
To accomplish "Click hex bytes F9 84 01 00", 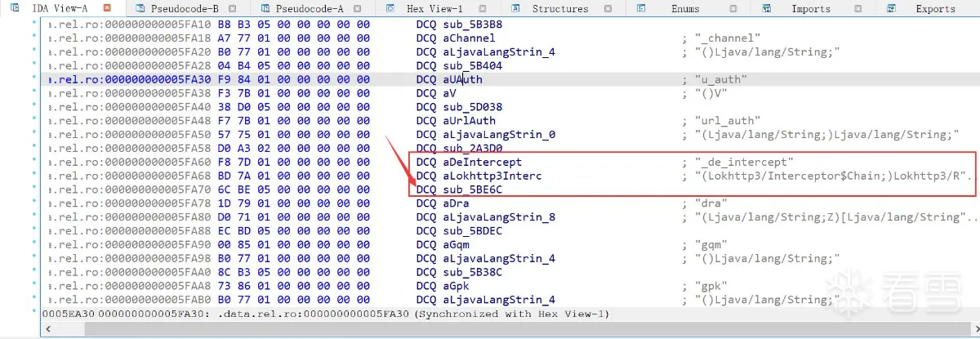I will (253, 79).
